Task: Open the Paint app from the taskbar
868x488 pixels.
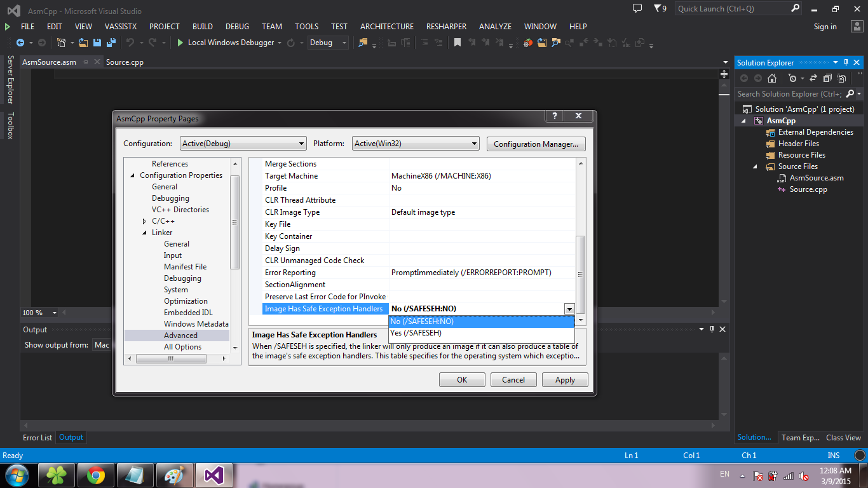Action: pos(173,475)
